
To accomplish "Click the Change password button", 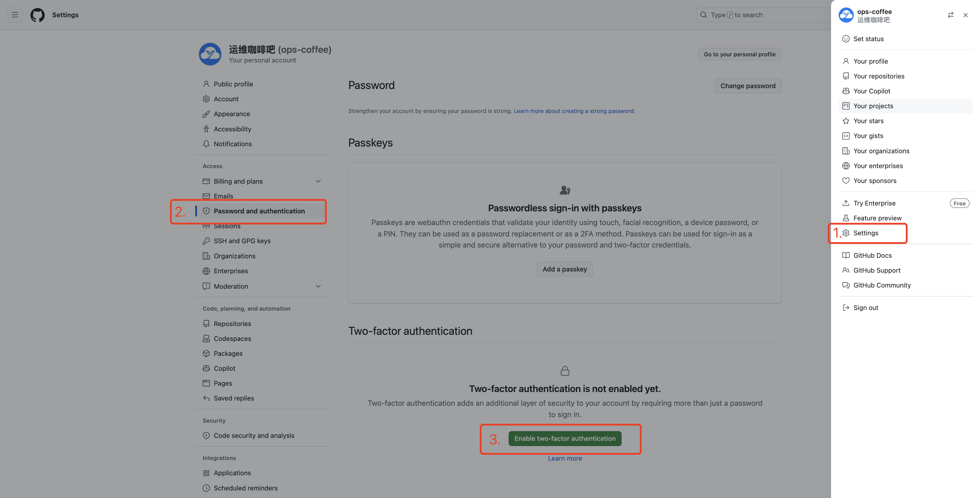I will point(748,86).
